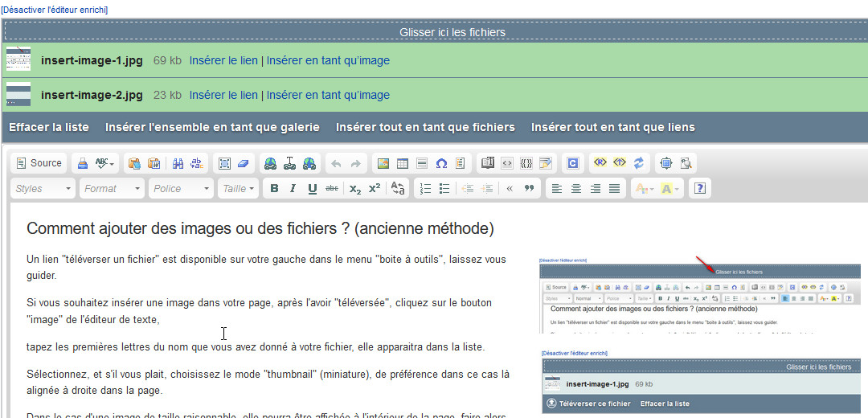Toggle underline formatting
This screenshot has width=868, height=418.
pyautogui.click(x=312, y=189)
